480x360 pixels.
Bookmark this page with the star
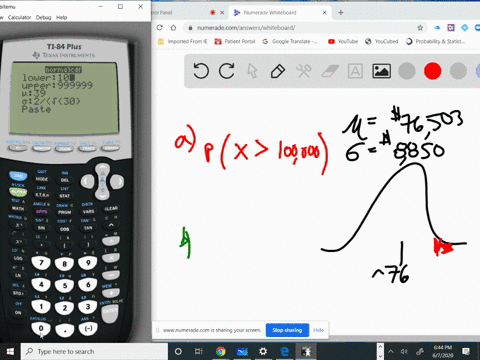(x=420, y=28)
